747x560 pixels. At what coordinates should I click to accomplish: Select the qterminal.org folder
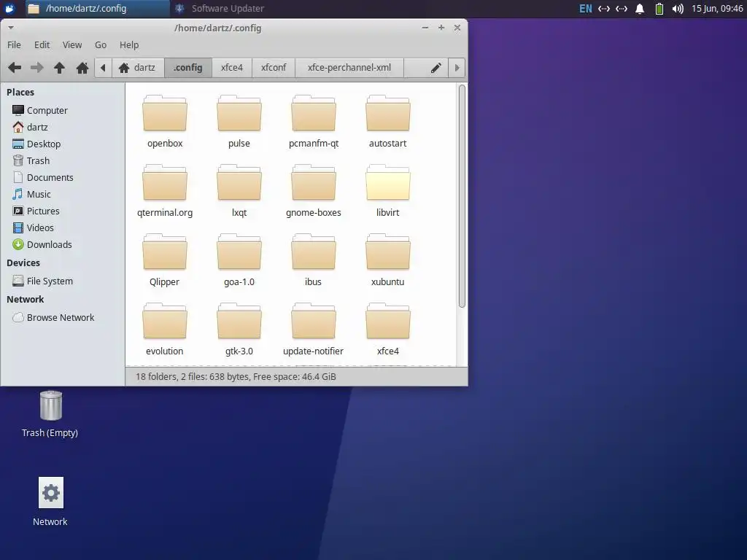[165, 190]
